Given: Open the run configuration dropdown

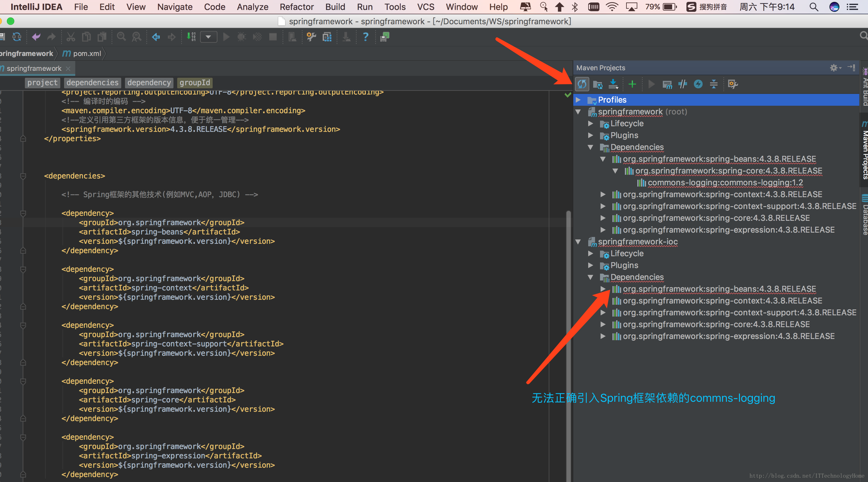Looking at the screenshot, I should [x=209, y=37].
